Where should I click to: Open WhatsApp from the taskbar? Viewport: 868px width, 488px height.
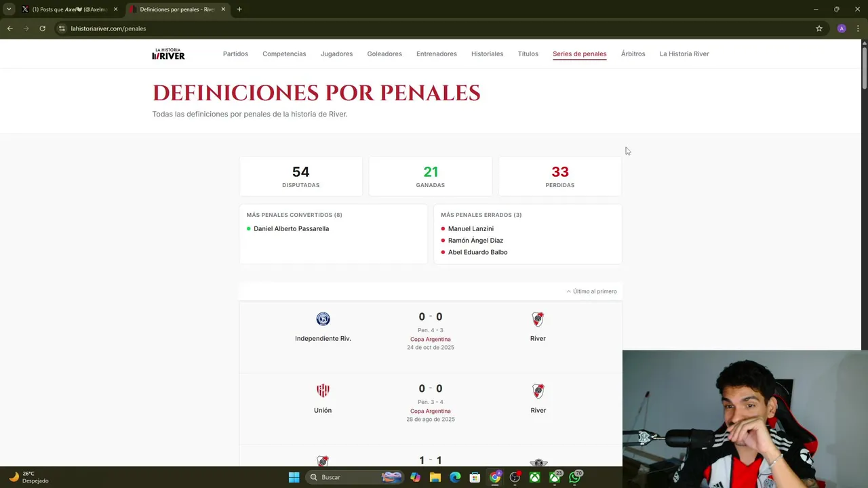click(x=576, y=477)
